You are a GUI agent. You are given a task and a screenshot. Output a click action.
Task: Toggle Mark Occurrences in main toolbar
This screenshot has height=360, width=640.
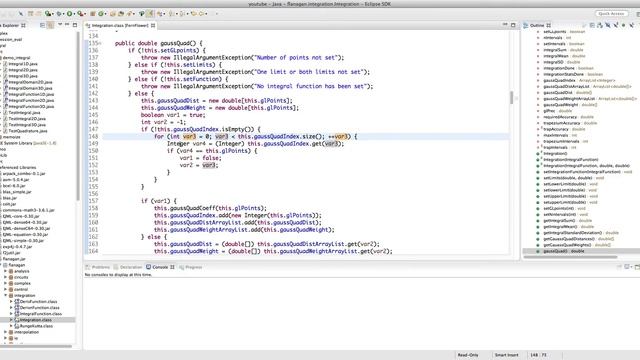(149, 13)
